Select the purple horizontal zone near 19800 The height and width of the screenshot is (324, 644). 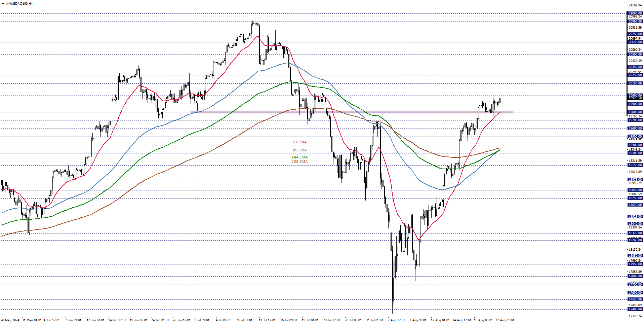[352, 112]
